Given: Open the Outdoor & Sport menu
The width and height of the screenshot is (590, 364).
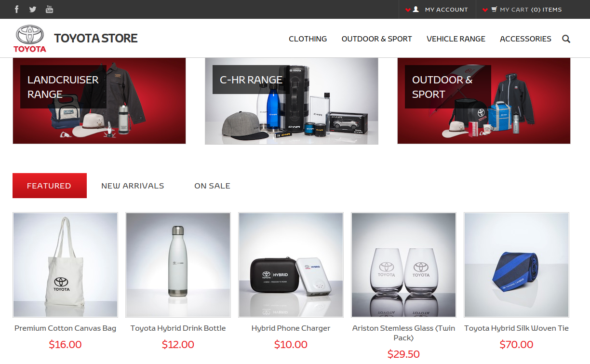Looking at the screenshot, I should click(377, 39).
